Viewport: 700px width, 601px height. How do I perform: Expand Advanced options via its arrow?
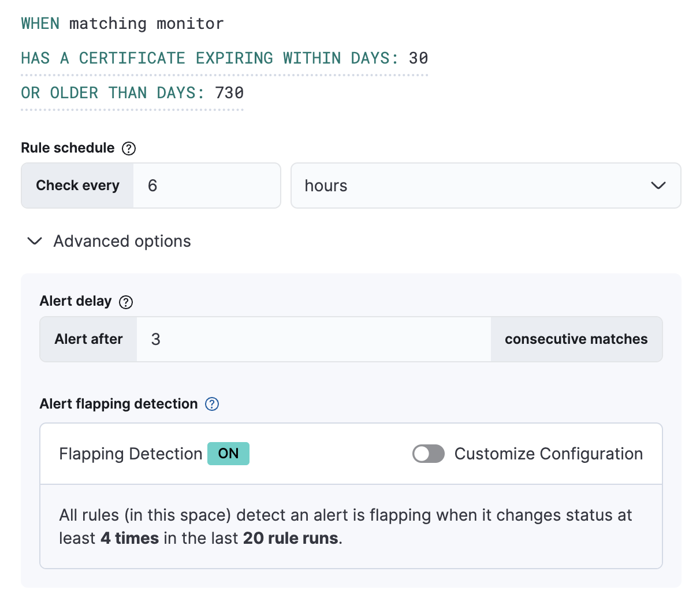34,241
